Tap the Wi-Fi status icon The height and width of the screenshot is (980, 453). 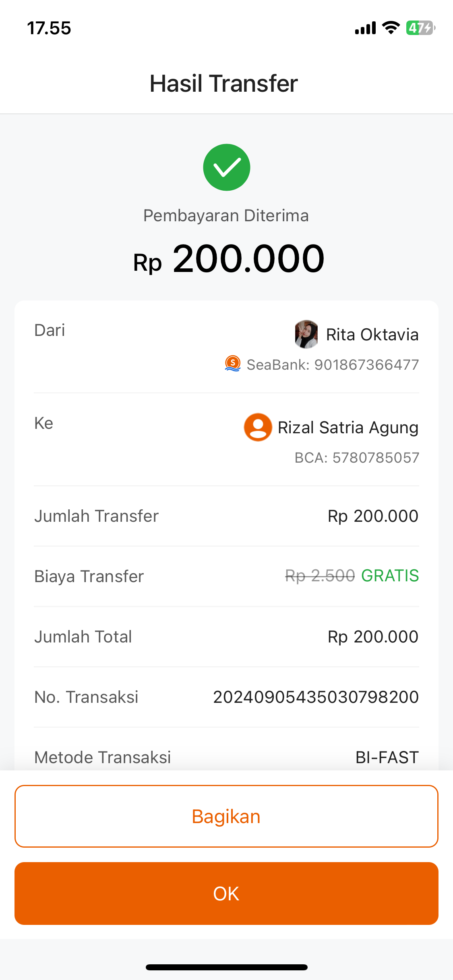390,28
